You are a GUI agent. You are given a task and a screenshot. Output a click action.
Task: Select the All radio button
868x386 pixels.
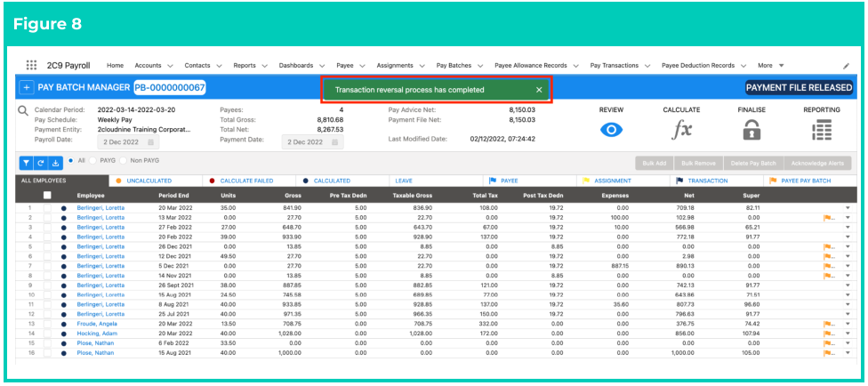[x=69, y=161]
